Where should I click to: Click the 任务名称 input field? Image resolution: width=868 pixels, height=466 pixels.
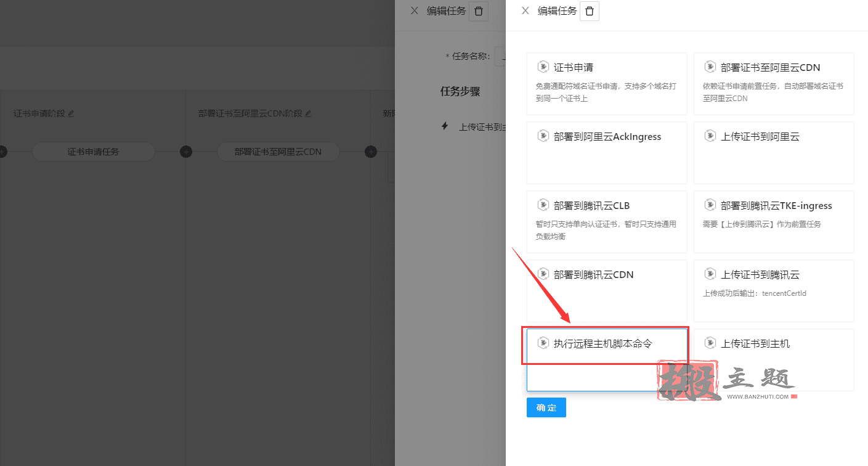pyautogui.click(x=500, y=56)
